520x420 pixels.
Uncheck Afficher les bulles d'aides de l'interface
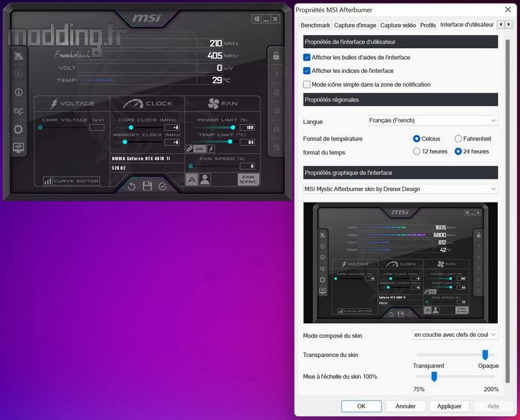click(307, 57)
